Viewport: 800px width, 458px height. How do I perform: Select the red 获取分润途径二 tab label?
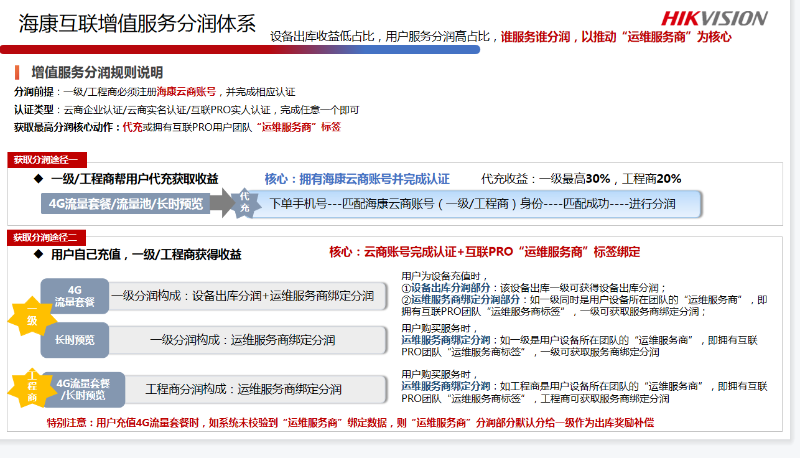pos(45,237)
